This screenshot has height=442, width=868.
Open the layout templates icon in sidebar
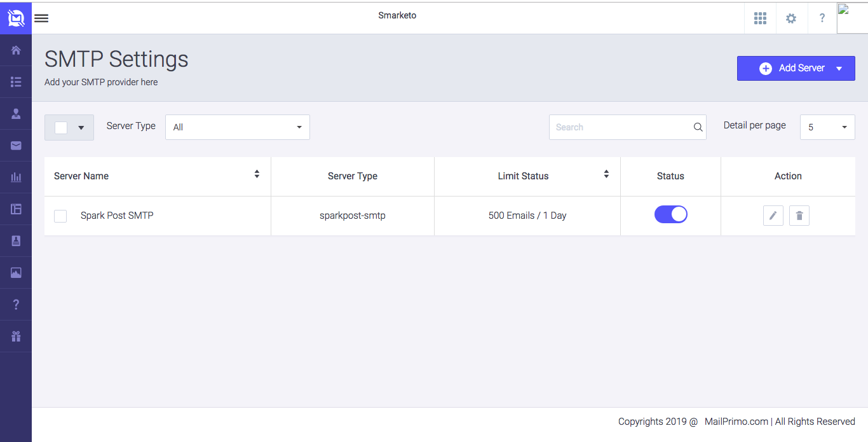(16, 209)
